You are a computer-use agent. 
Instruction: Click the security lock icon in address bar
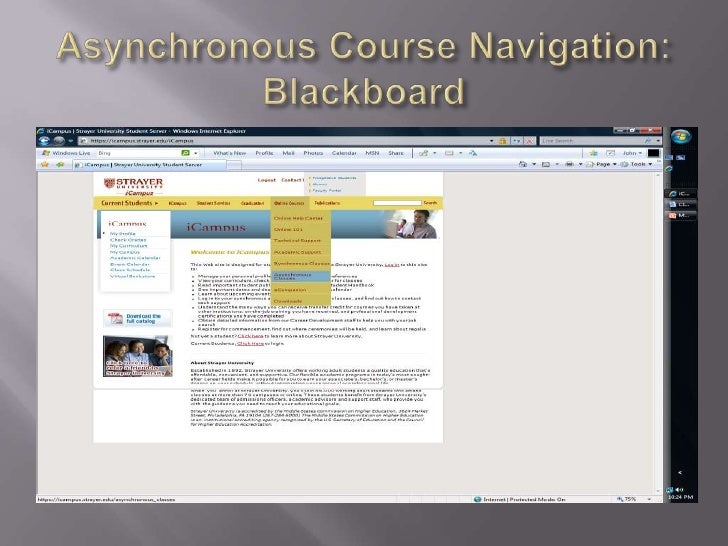[x=502, y=141]
